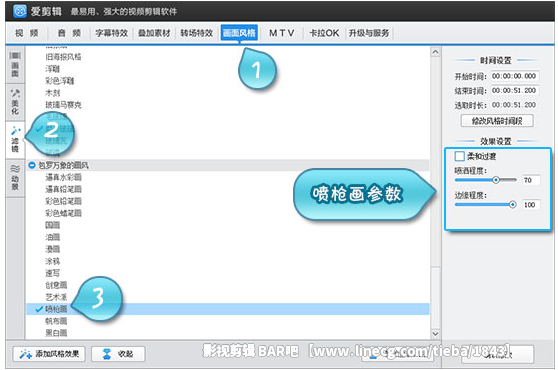Screen dimensions: 558x370
Task: Open the 升级与服务 tab
Action: tap(369, 33)
